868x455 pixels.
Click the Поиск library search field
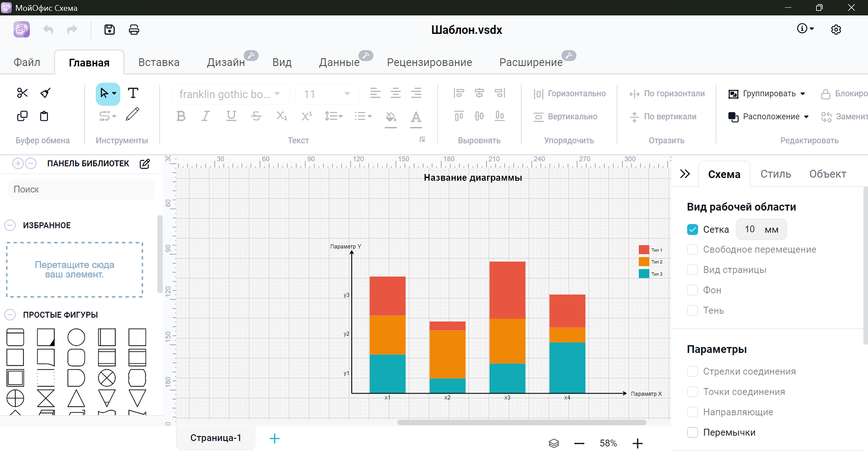[x=81, y=189]
